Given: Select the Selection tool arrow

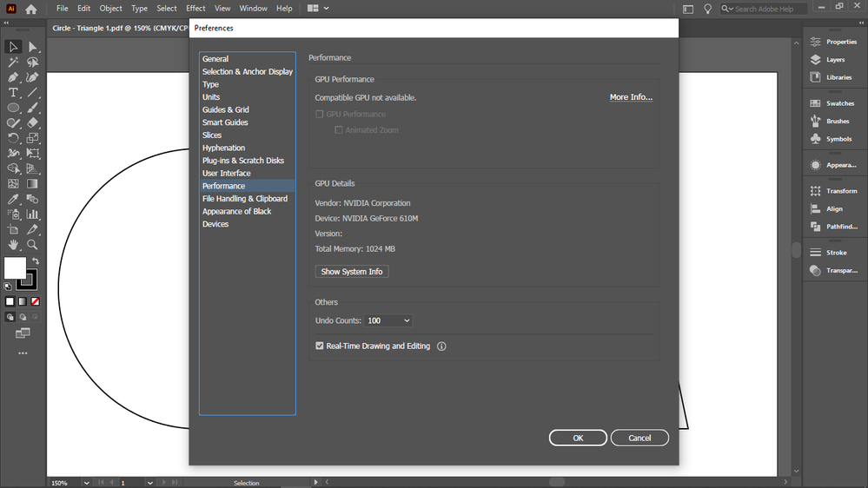Looking at the screenshot, I should pyautogui.click(x=13, y=47).
